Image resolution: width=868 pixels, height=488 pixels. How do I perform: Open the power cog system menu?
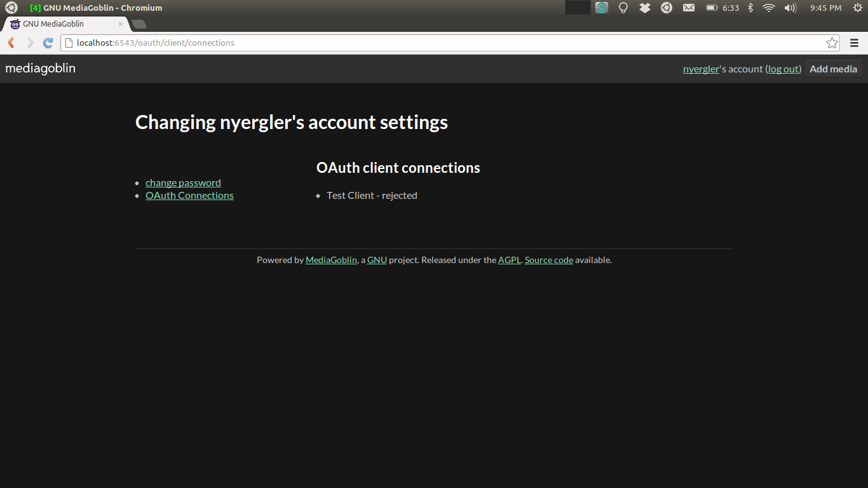(x=857, y=8)
